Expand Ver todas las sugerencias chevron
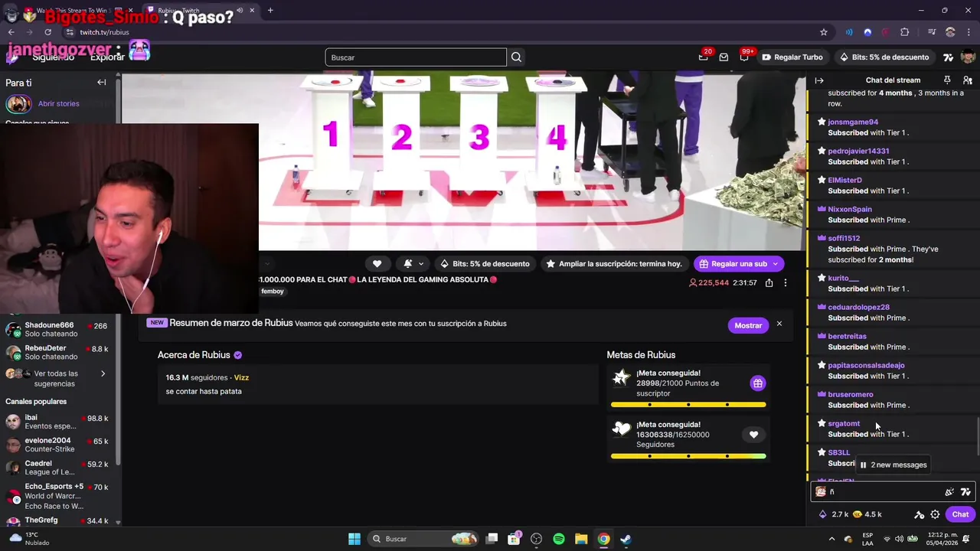980x551 pixels. click(103, 373)
